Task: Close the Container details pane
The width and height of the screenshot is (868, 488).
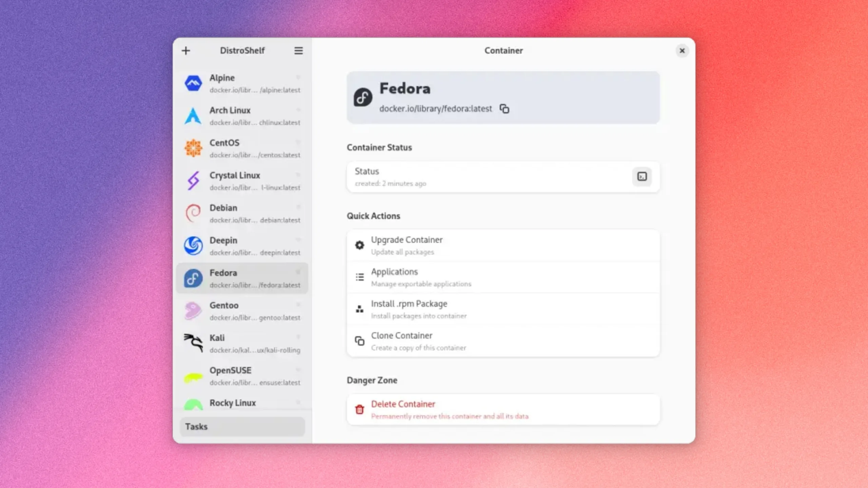Action: (682, 51)
